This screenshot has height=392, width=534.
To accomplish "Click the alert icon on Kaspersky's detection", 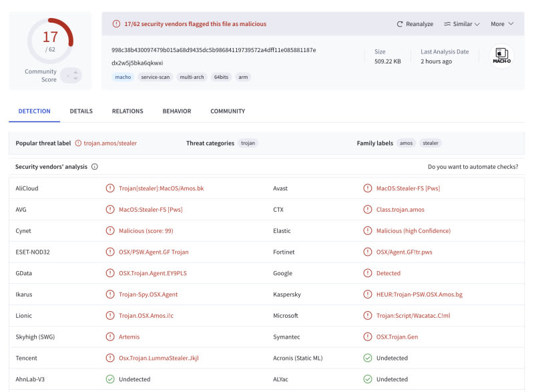I will point(367,295).
